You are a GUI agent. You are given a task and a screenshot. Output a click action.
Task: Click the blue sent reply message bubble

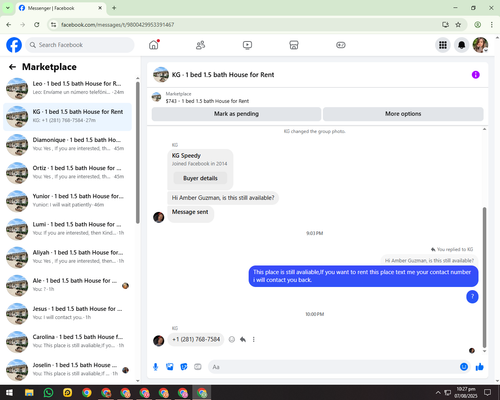pos(363,276)
